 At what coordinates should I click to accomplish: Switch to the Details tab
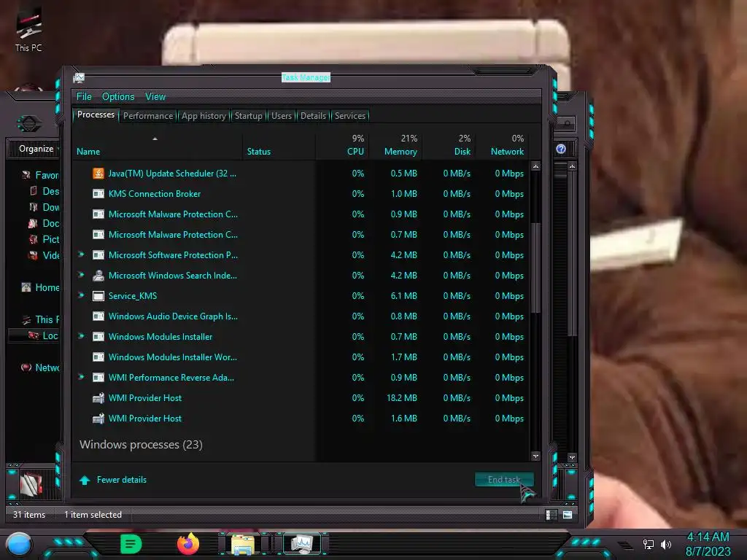pos(314,116)
